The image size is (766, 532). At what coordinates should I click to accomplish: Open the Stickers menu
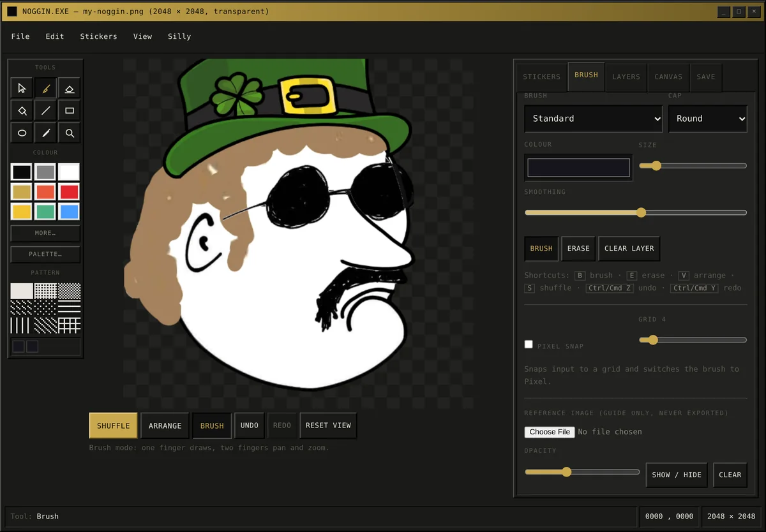point(98,36)
